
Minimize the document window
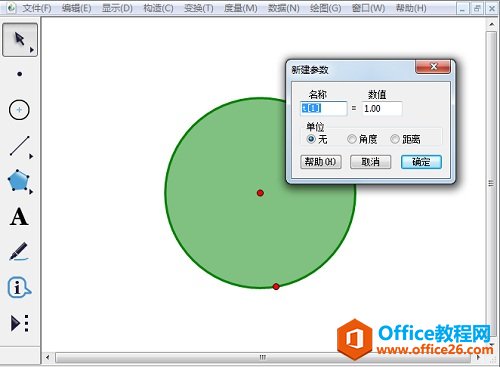tap(462, 9)
